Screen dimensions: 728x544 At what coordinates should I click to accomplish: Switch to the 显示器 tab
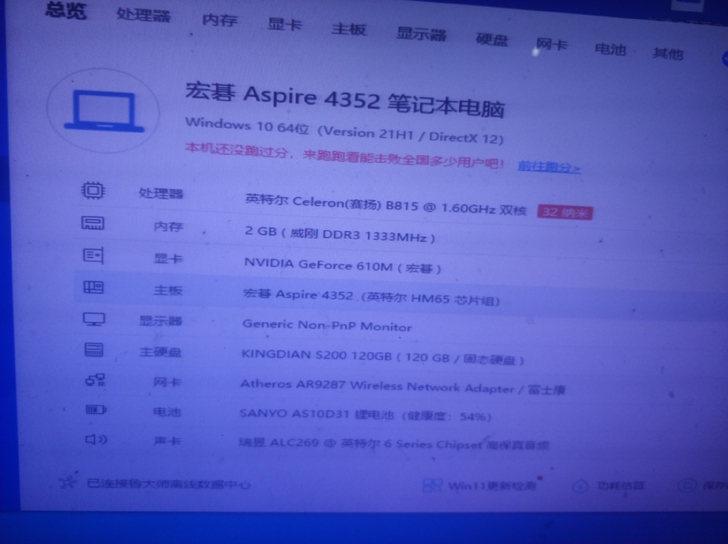421,34
